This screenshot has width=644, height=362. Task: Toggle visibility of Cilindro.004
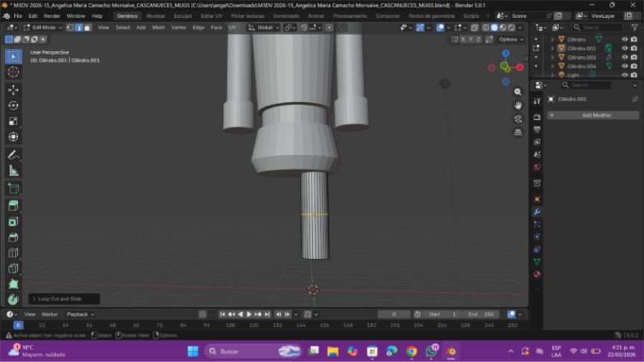[625, 66]
